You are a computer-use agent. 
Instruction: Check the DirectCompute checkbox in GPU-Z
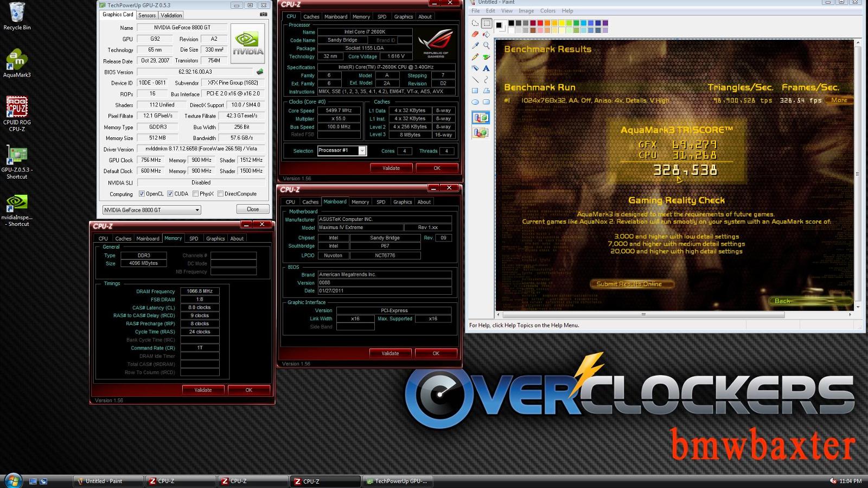coord(220,194)
